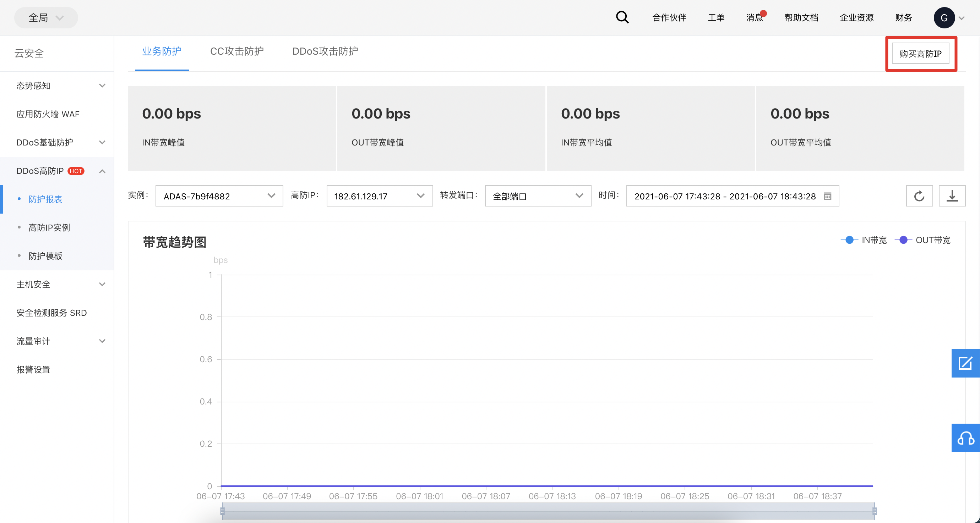
Task: Click the time range input field
Action: (x=732, y=196)
